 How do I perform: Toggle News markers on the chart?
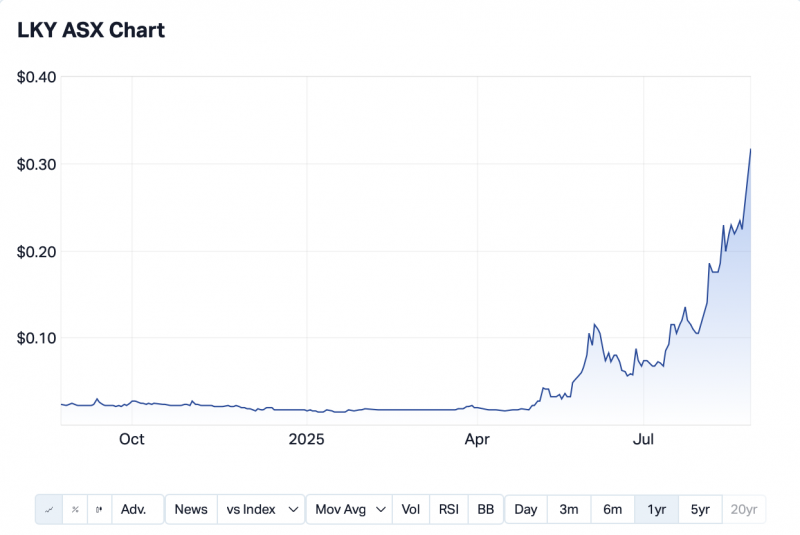click(x=191, y=509)
